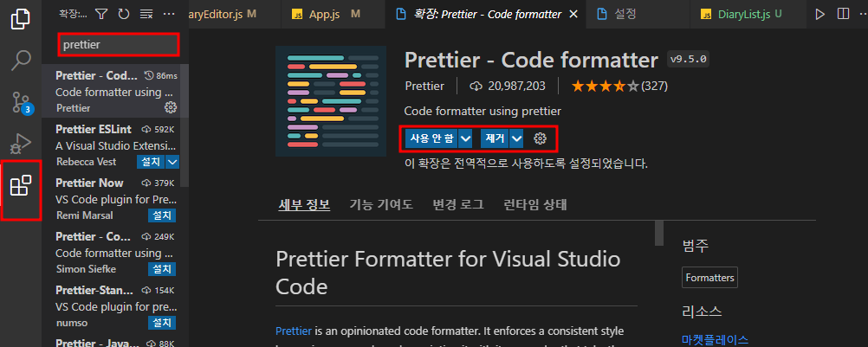Follow the Prettier link in readme
Image resolution: width=868 pixels, height=347 pixels.
click(x=294, y=331)
